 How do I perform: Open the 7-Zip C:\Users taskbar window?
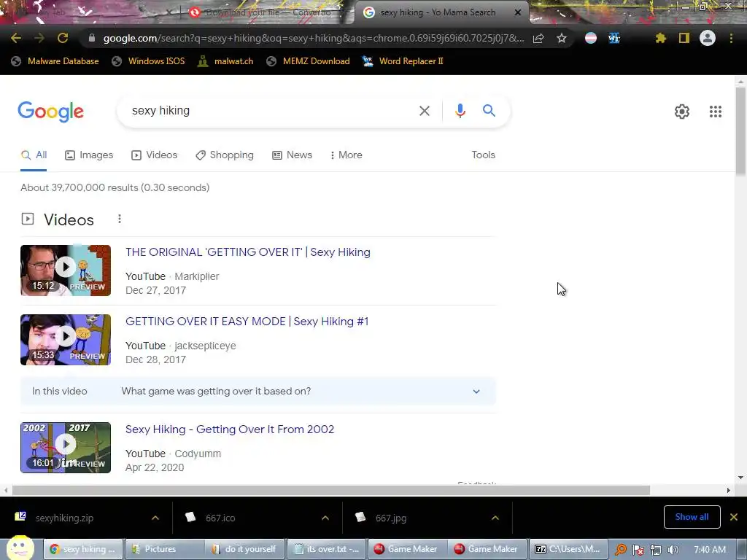tap(569, 549)
